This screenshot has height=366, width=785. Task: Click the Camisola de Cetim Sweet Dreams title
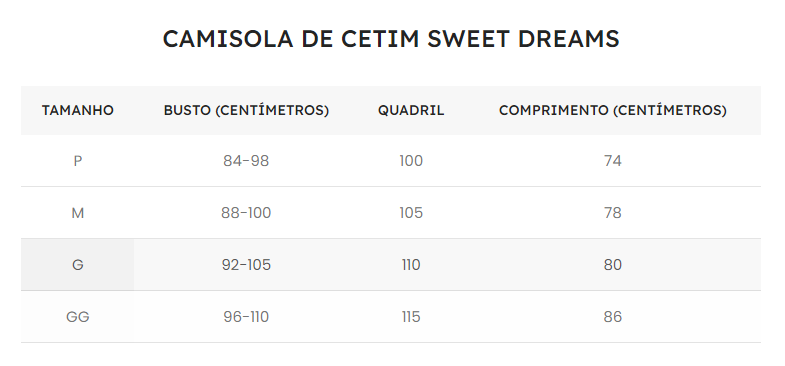391,39
